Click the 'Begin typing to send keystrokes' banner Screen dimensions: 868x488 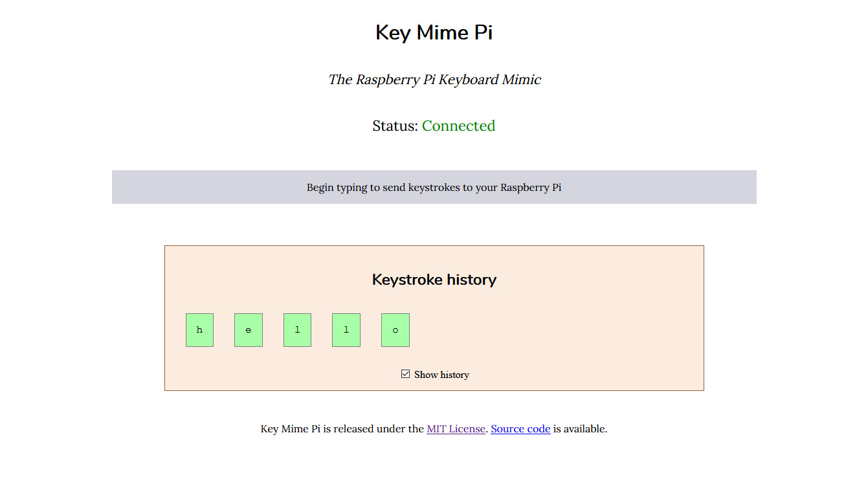pyautogui.click(x=434, y=187)
